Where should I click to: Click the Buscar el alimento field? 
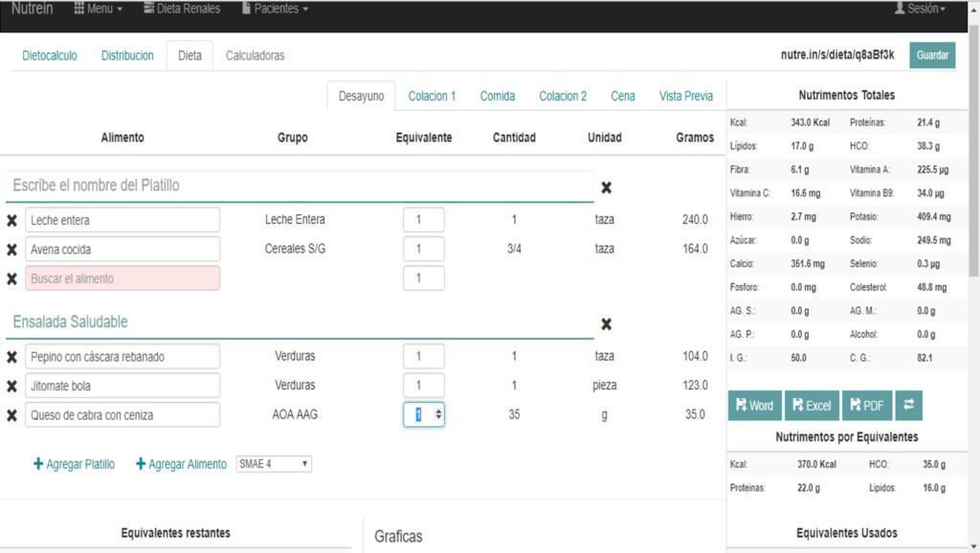tap(122, 278)
